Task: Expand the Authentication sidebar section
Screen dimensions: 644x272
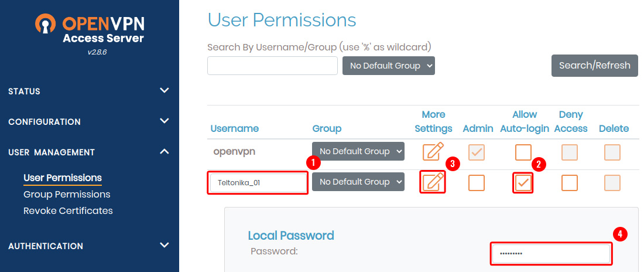Action: (89, 246)
